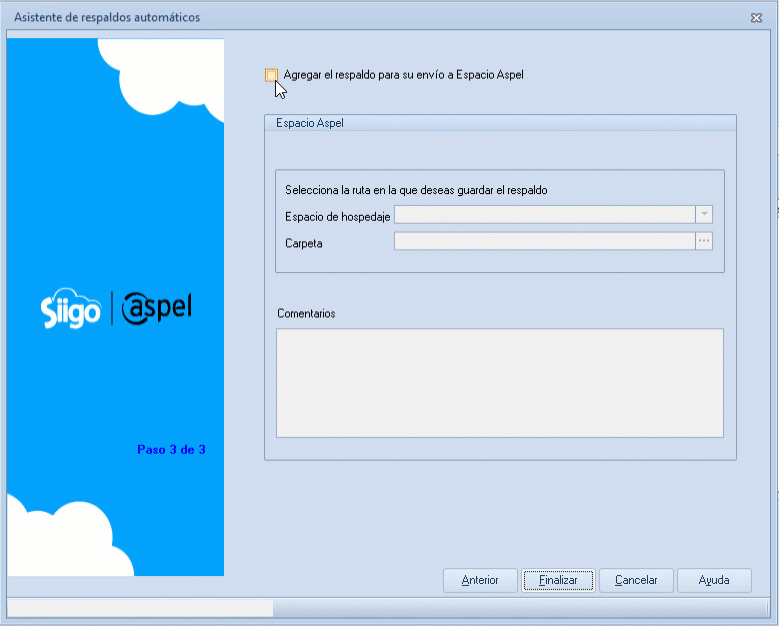780x626 pixels.
Task: Click the Siigo logo
Action: (x=71, y=310)
